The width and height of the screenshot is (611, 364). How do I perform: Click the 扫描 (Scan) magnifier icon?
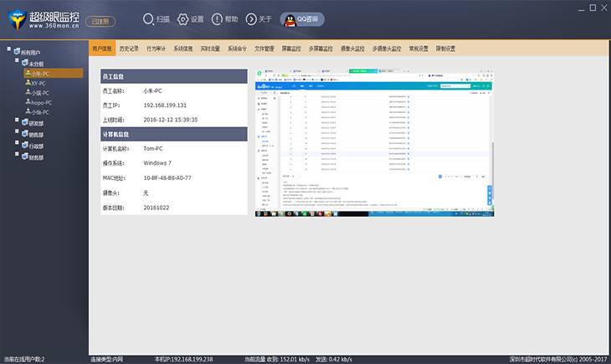(148, 18)
